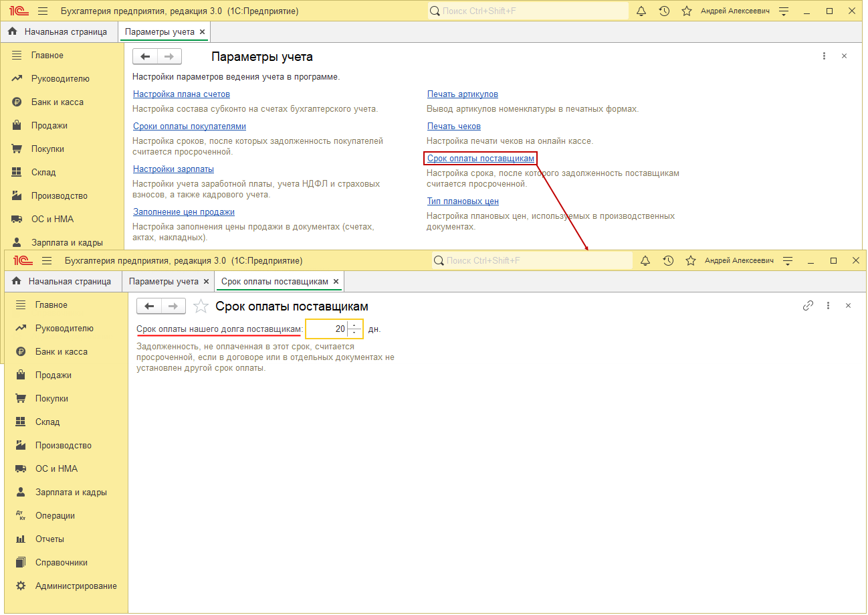Image resolution: width=868 pixels, height=615 pixels.
Task: Decrease supplier payment term days
Action: click(354, 333)
